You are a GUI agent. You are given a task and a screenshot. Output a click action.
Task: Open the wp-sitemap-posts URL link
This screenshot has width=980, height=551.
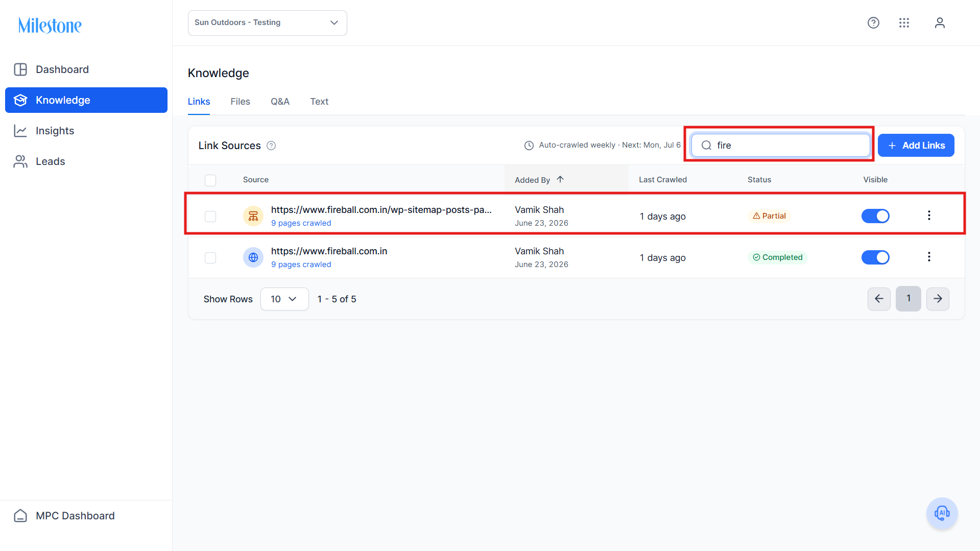(x=381, y=210)
